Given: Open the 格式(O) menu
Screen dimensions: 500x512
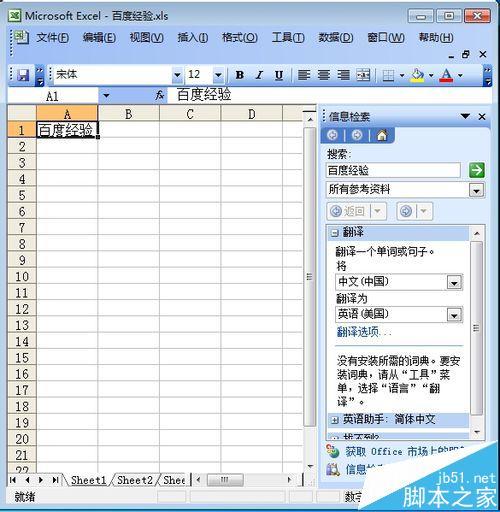Looking at the screenshot, I should click(240, 37).
